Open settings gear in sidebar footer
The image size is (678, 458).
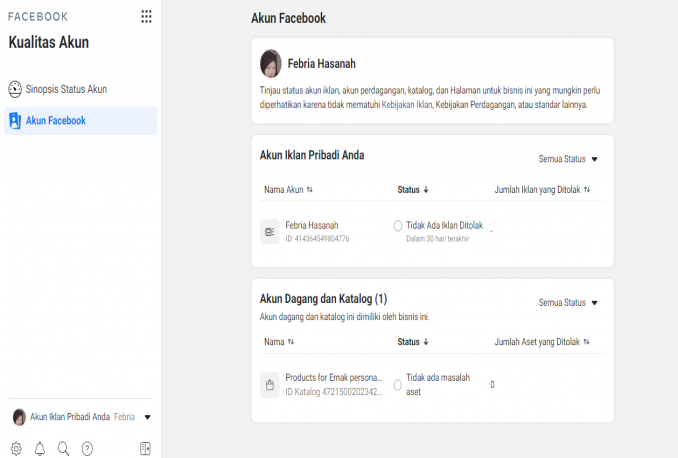[16, 449]
